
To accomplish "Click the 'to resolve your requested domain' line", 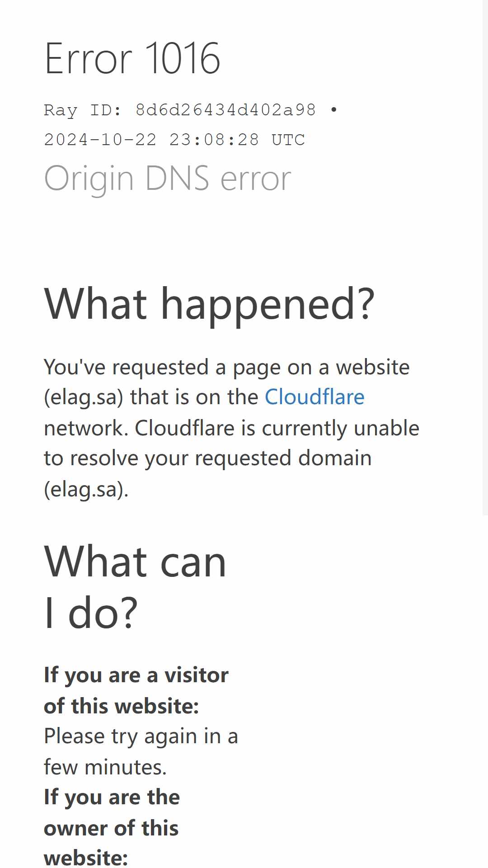I will click(x=208, y=459).
